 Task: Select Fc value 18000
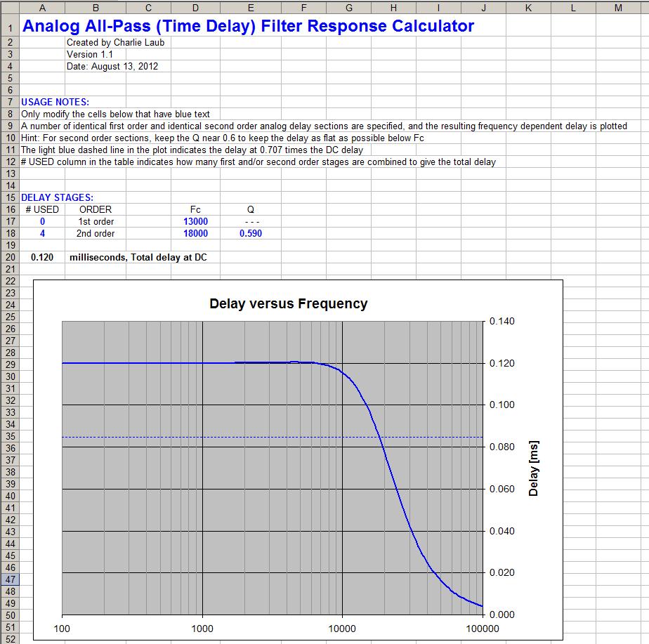point(195,233)
